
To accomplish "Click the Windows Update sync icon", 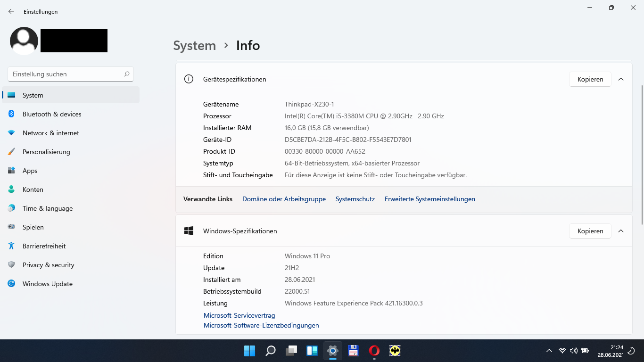I will (x=11, y=284).
